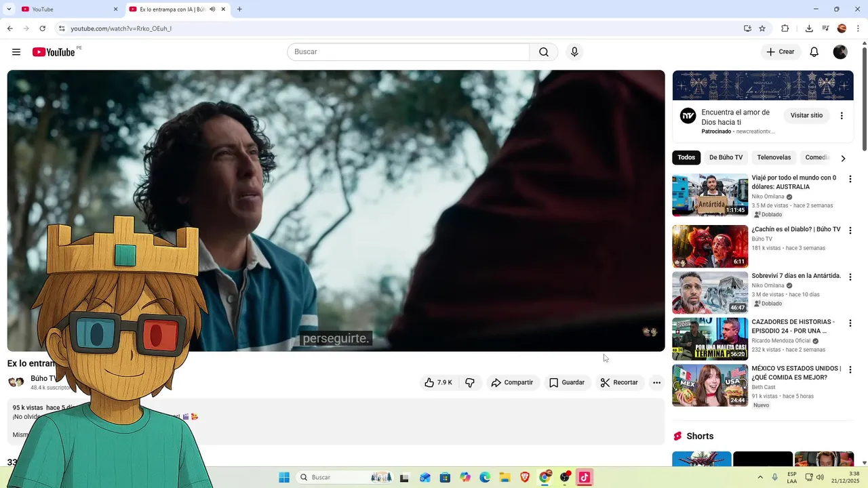Start voice search with microphone icon
Screen dimensions: 868x488
574,52
